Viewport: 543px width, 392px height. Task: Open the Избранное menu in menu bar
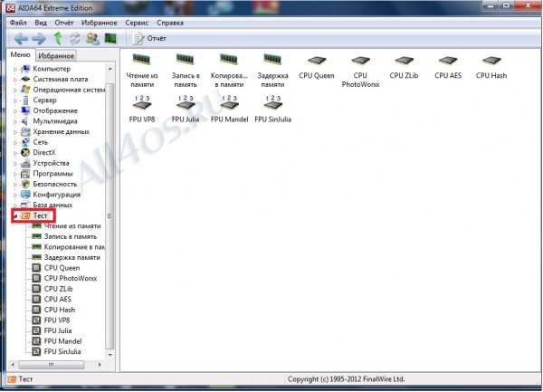pyautogui.click(x=100, y=23)
